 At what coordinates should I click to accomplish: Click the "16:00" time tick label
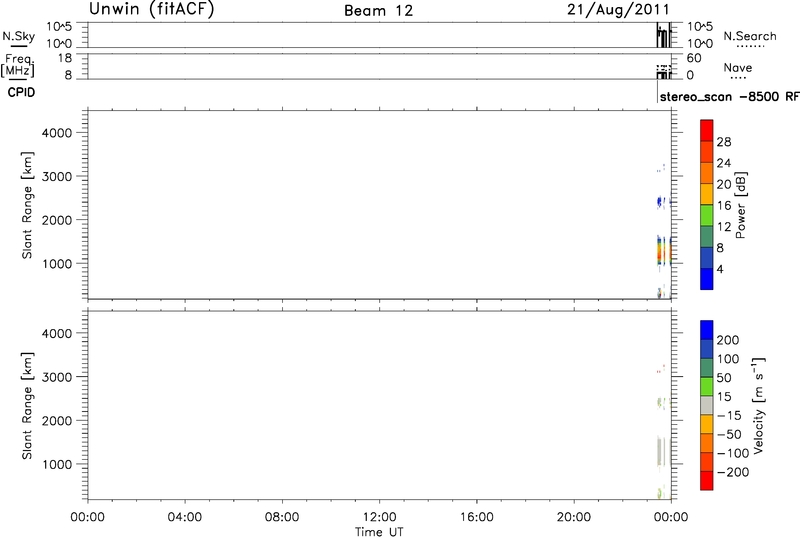[x=477, y=517]
